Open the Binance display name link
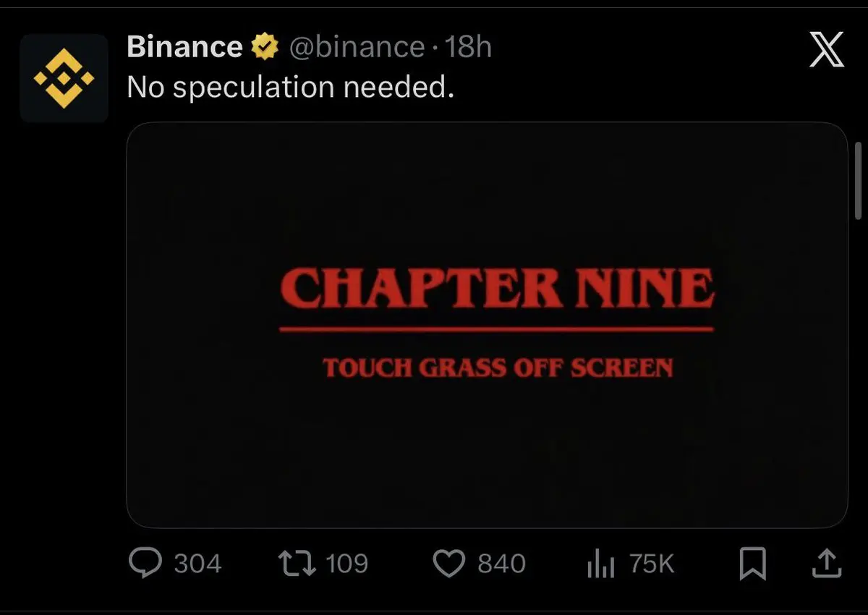 pos(184,48)
